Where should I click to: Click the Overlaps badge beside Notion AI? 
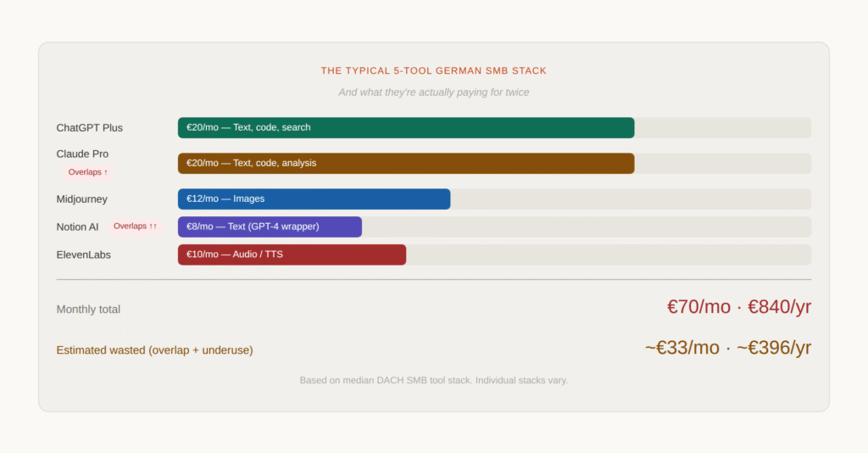point(135,226)
